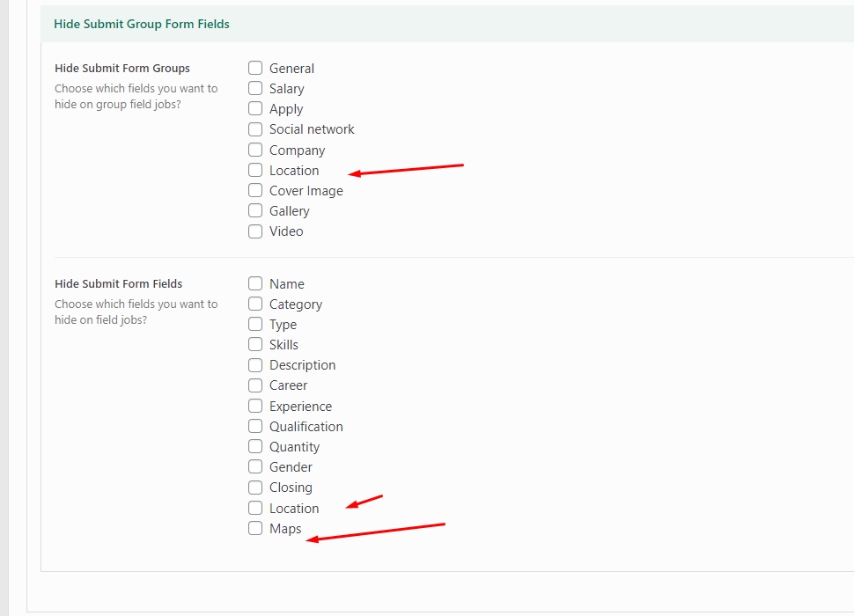Viewport: 854px width, 616px height.
Task: Tick the Video checkbox
Action: pos(255,231)
